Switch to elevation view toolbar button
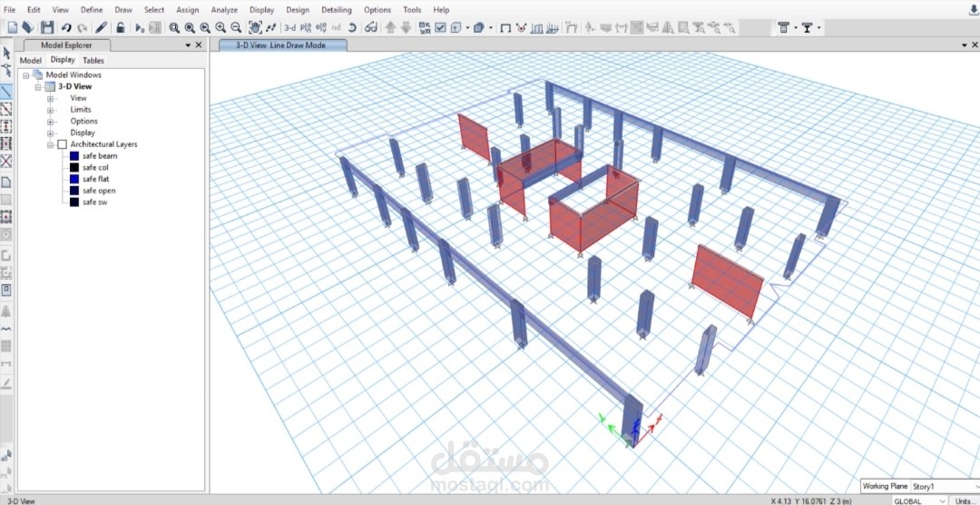Screen dimensions: 980x505 click(x=321, y=27)
